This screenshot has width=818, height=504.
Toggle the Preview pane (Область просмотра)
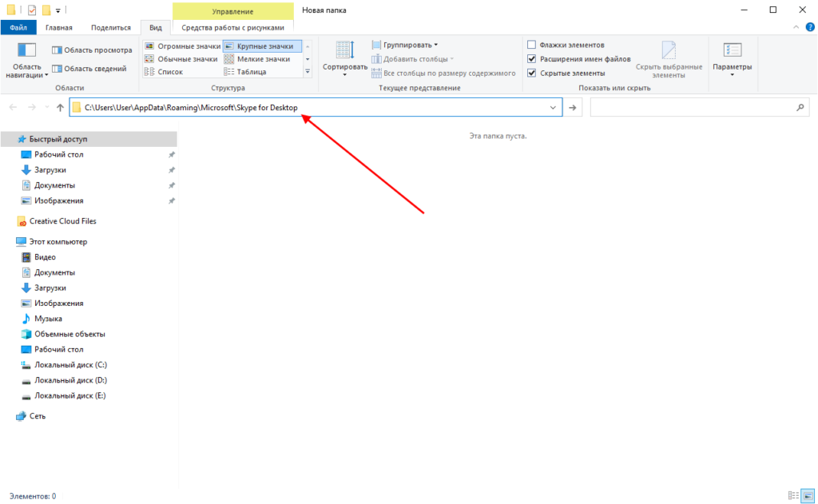pyautogui.click(x=92, y=50)
